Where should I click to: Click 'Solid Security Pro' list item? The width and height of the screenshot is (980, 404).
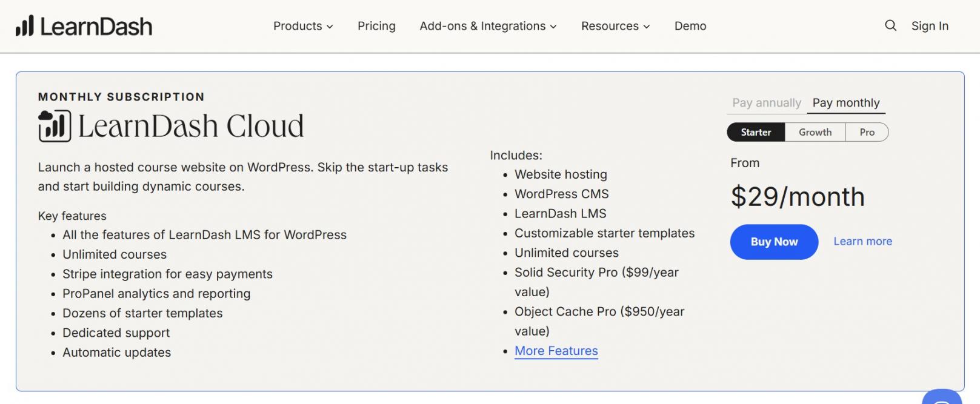596,282
